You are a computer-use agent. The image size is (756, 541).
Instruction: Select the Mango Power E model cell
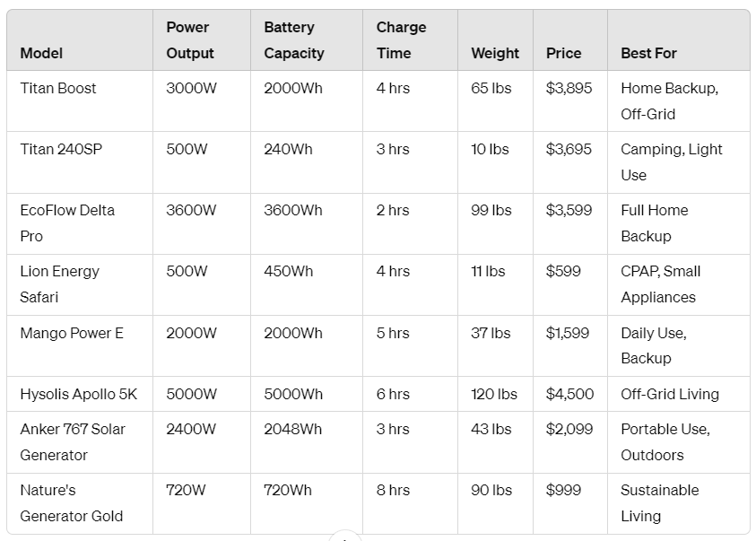click(x=72, y=333)
